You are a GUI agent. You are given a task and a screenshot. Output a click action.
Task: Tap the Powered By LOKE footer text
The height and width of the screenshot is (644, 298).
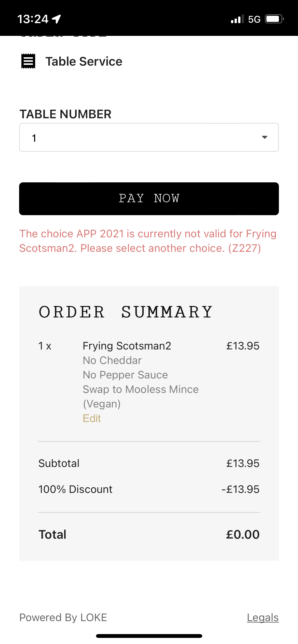click(x=63, y=618)
